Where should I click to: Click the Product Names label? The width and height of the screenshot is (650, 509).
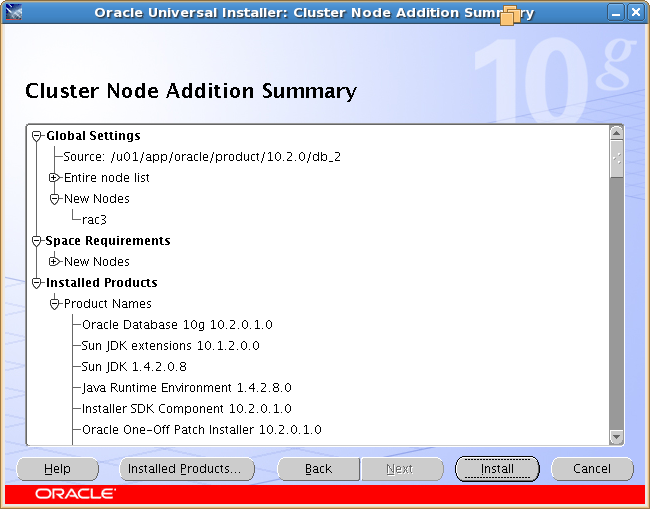(x=108, y=304)
